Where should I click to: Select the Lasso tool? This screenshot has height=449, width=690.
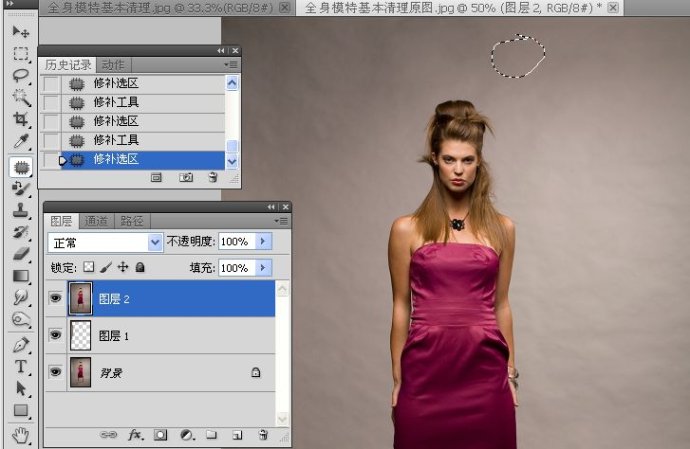(20, 75)
